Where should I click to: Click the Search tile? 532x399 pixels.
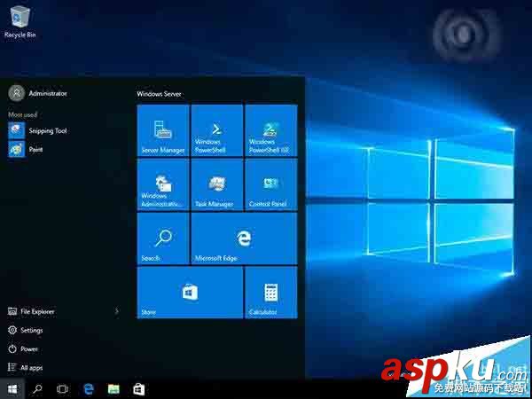tap(163, 239)
